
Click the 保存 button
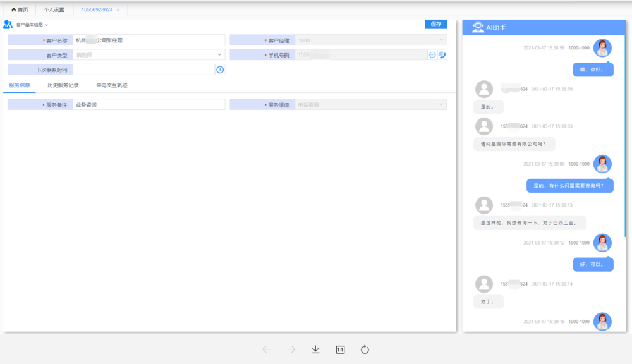pos(436,24)
